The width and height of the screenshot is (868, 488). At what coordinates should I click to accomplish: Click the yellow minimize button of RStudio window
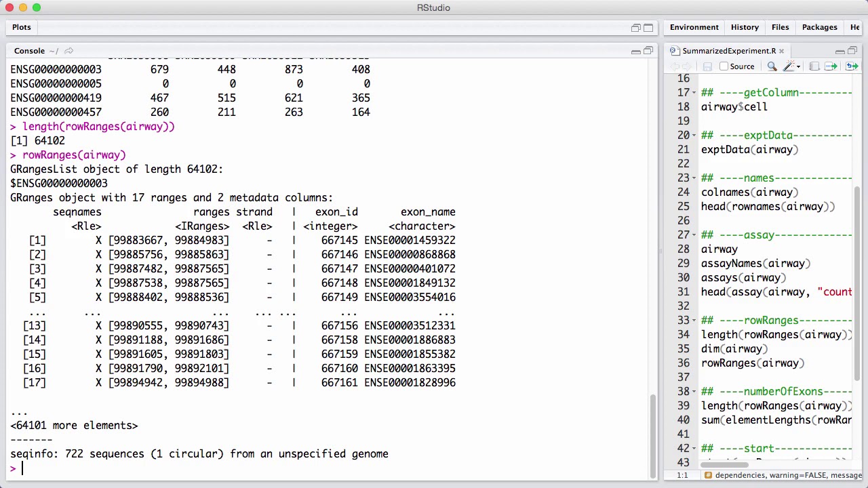23,7
